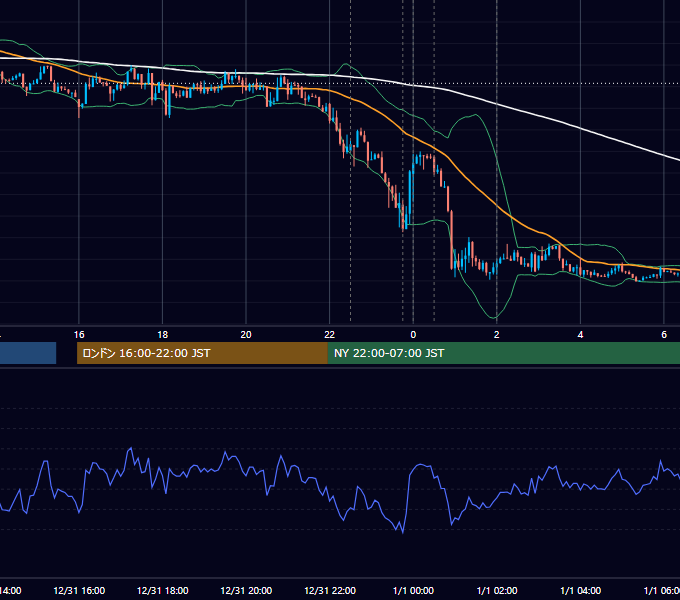
Task: Select the 6 hour label on upper axis
Action: point(664,335)
